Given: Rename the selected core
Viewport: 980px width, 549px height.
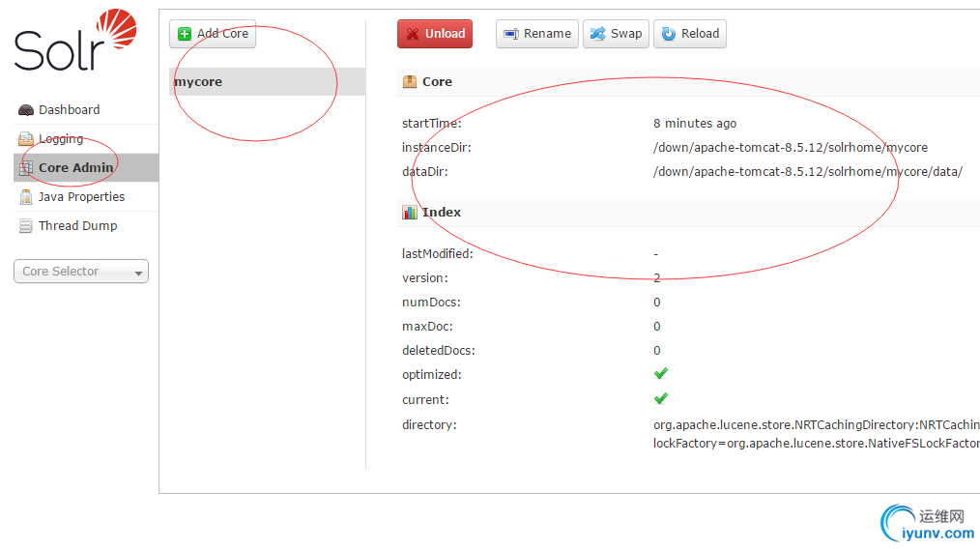Looking at the screenshot, I should click(x=537, y=34).
